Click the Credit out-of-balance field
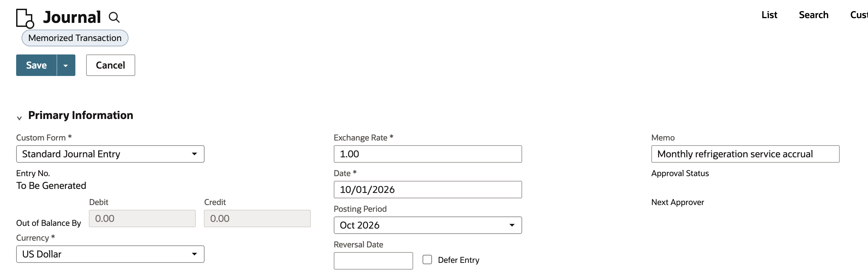This screenshot has width=868, height=279. point(257,219)
